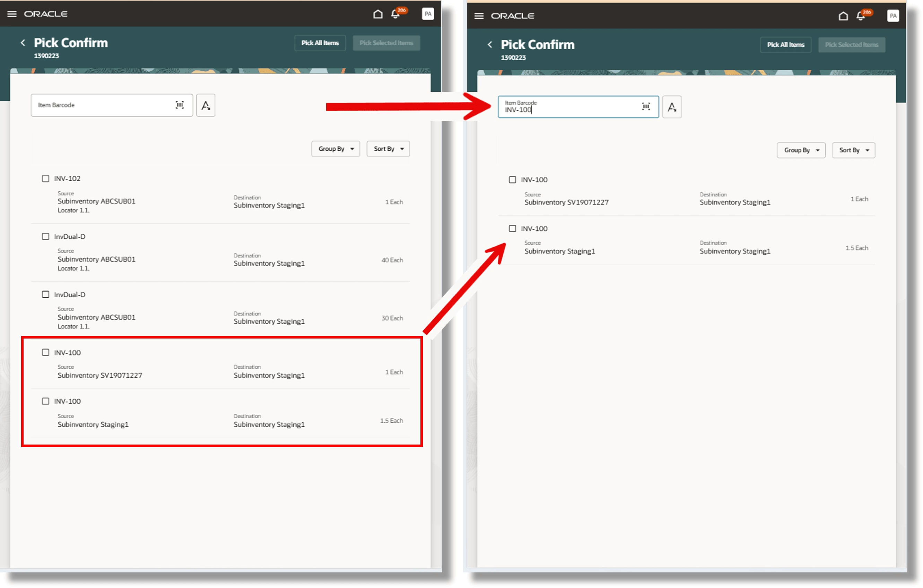Check first InvDual-D 40 Each checkbox
Screen dimensions: 923x588
click(x=46, y=236)
